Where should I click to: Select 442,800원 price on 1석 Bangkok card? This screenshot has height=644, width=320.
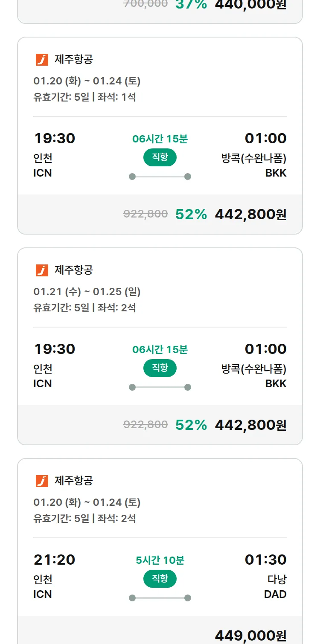tap(250, 214)
